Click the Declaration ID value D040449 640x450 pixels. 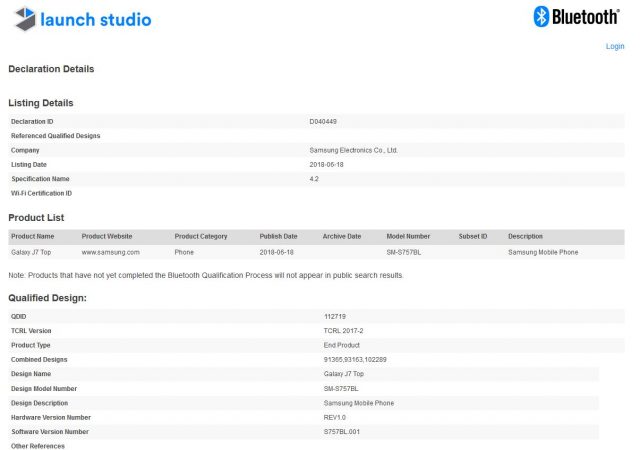[322, 121]
